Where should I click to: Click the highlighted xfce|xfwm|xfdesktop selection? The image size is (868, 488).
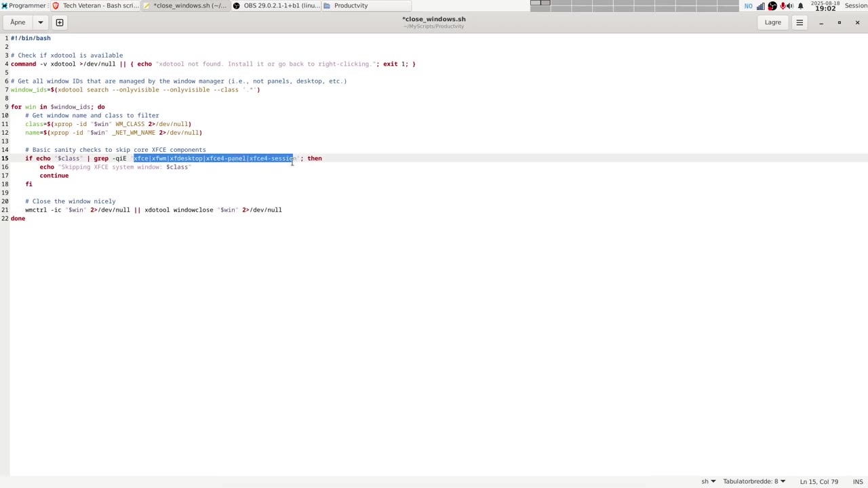pyautogui.click(x=214, y=158)
